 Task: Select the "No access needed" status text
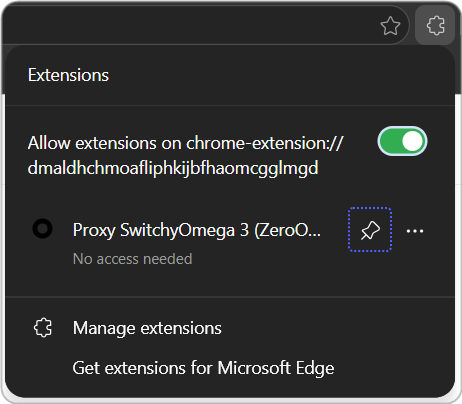coord(132,259)
